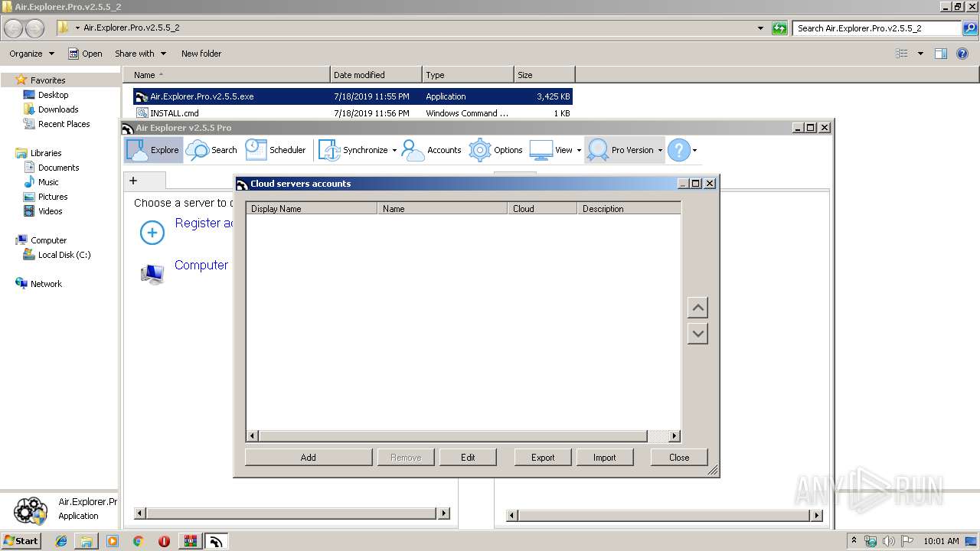Viewport: 980px width, 551px height.
Task: Sort accounts by Description column header
Action: [x=629, y=208]
